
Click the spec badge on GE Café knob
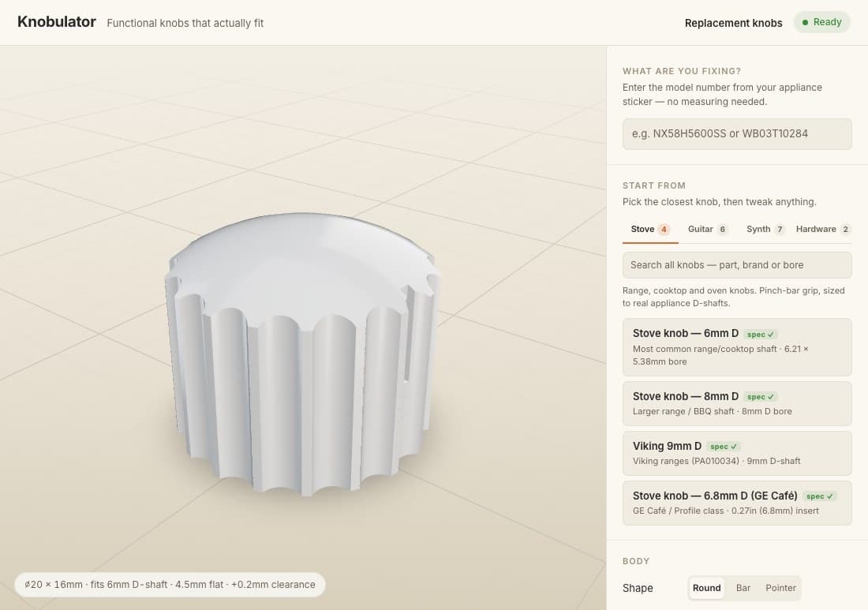[820, 496]
